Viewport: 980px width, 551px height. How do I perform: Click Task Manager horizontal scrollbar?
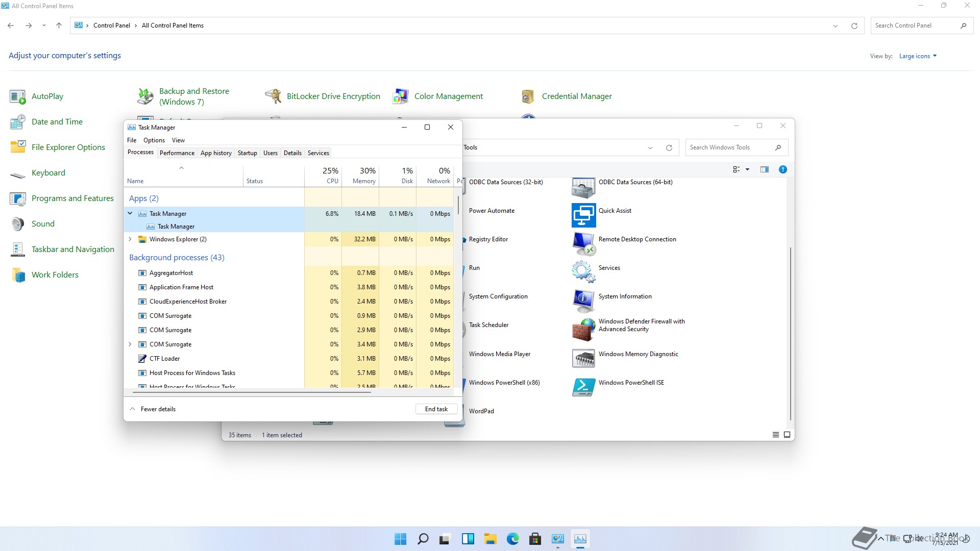point(252,392)
